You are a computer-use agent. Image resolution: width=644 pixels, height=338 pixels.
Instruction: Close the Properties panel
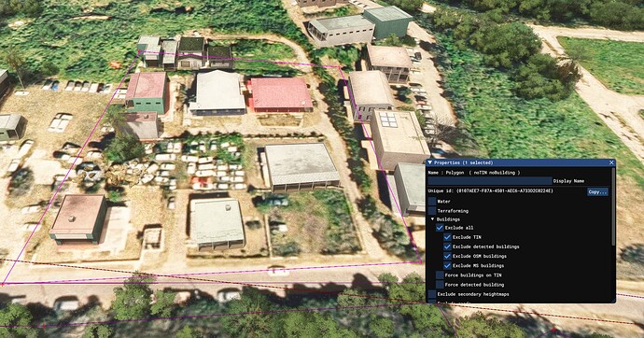click(611, 162)
